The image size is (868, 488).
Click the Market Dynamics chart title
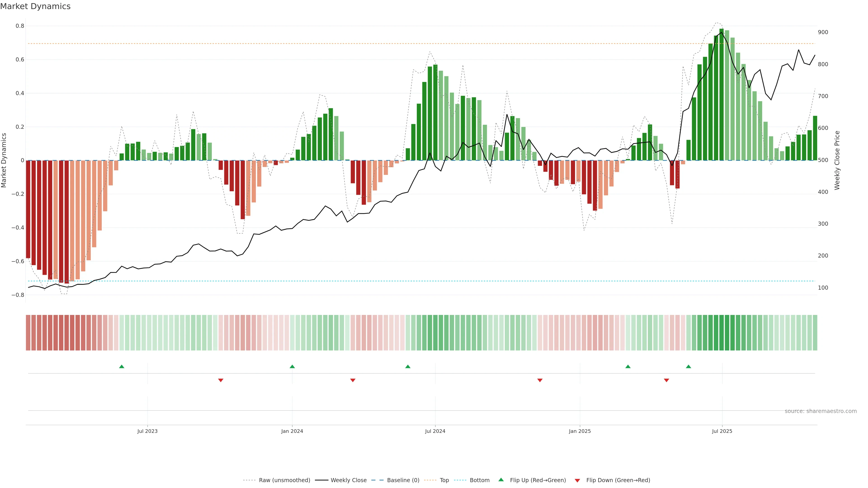[35, 6]
